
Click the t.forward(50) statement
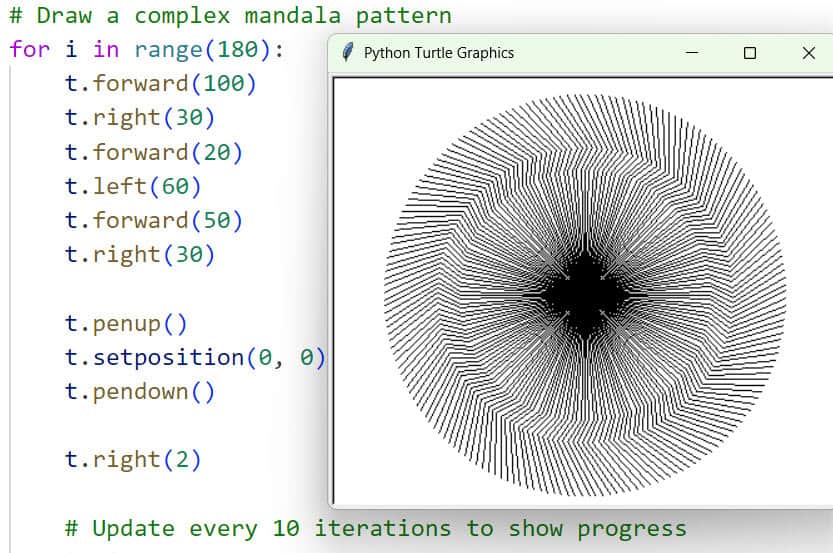154,220
